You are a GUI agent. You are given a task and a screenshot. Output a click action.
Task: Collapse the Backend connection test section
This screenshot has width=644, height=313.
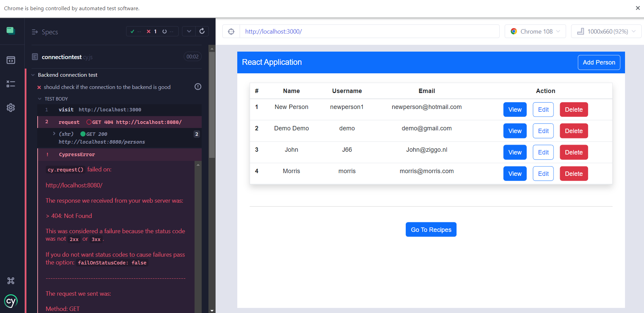point(33,75)
